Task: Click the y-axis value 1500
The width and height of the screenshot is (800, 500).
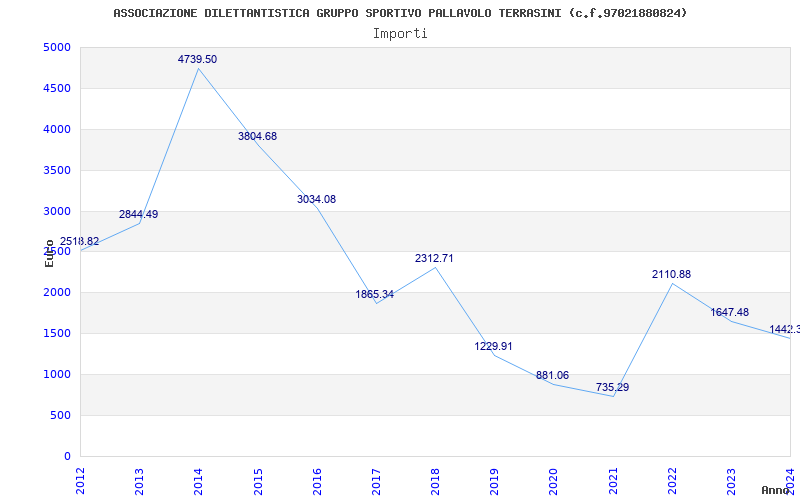Action: click(x=57, y=334)
